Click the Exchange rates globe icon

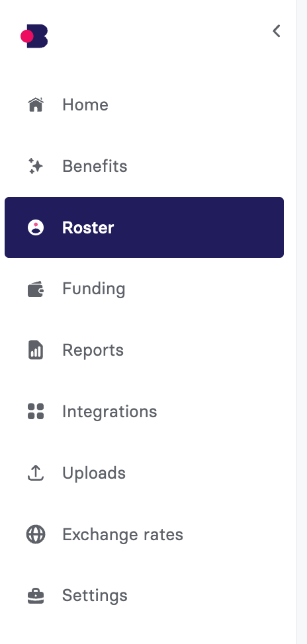click(x=36, y=534)
